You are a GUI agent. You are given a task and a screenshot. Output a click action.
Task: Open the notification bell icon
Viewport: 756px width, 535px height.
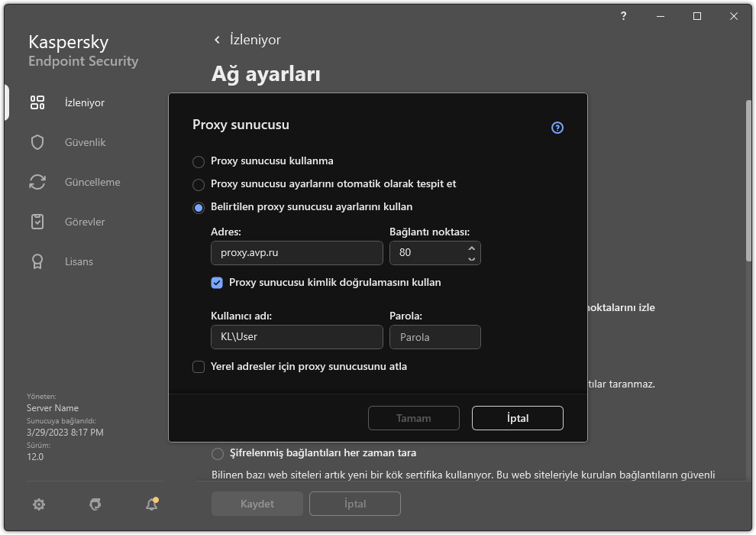(x=150, y=504)
